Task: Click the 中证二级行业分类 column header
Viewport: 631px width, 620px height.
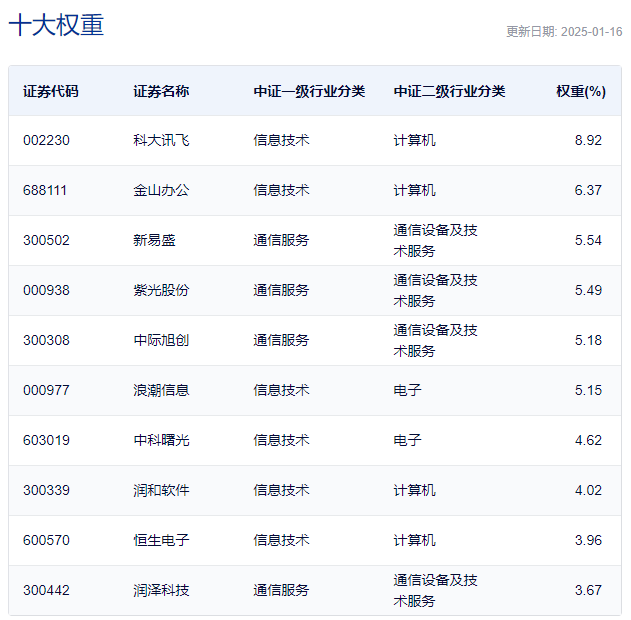Action: click(449, 91)
